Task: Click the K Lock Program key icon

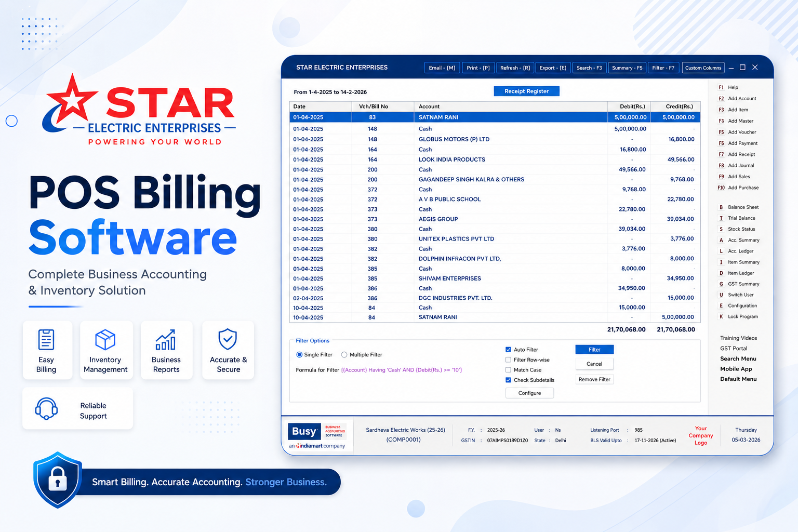Action: click(721, 317)
